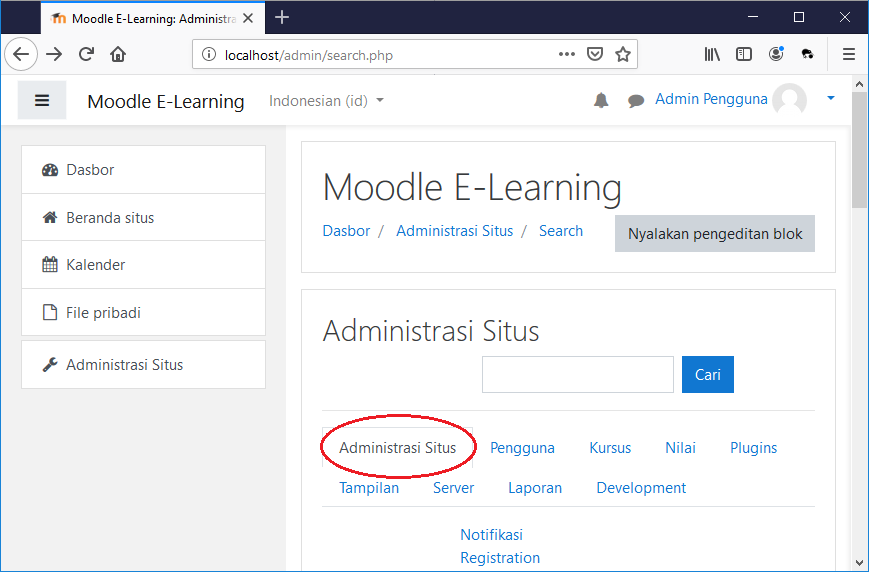
Task: Click the page vertical scrollbar thumb
Action: (860, 150)
